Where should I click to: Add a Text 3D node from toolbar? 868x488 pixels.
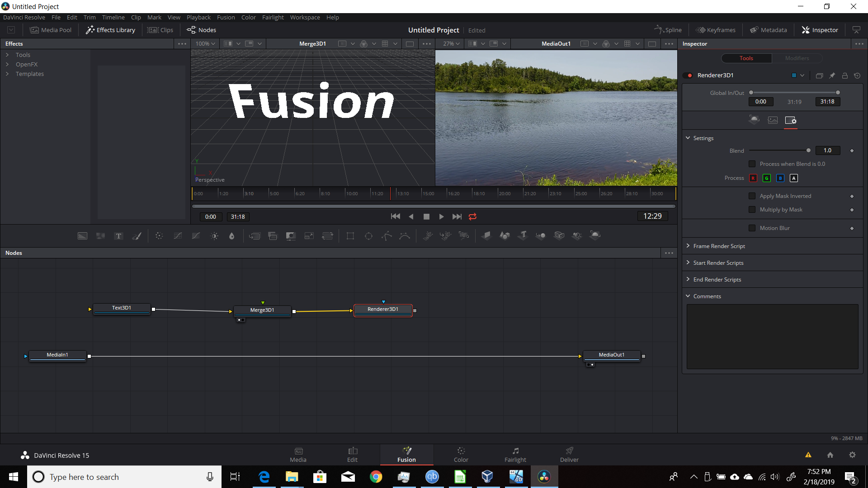point(523,235)
